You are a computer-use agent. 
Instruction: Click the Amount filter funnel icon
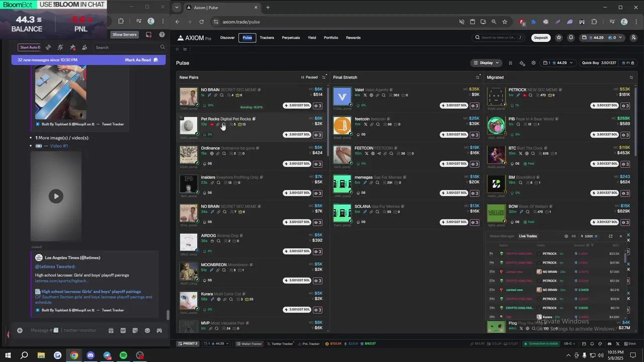coord(592,245)
